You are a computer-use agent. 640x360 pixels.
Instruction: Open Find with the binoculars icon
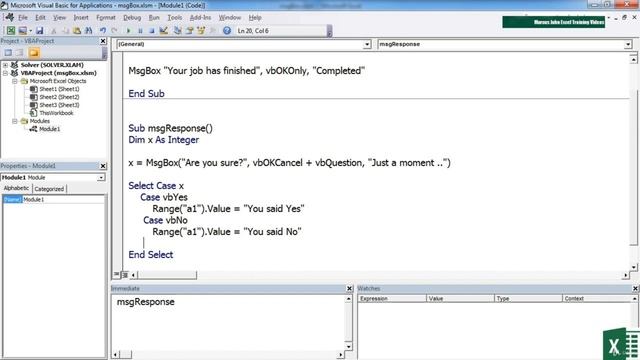coord(89,31)
